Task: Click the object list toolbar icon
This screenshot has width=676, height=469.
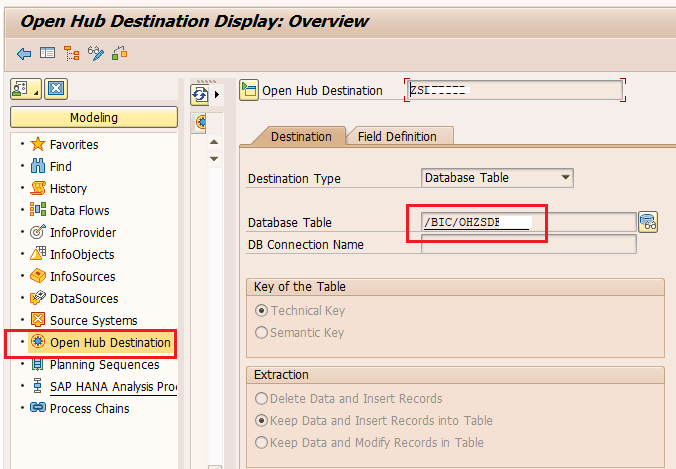Action: pos(48,53)
